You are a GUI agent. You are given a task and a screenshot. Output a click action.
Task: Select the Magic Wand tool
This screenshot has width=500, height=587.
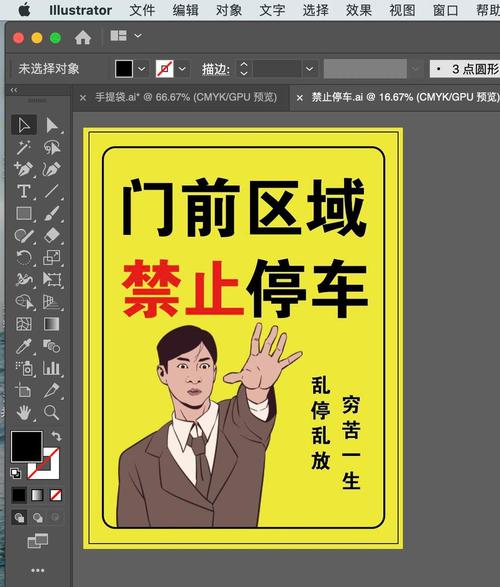tap(24, 147)
